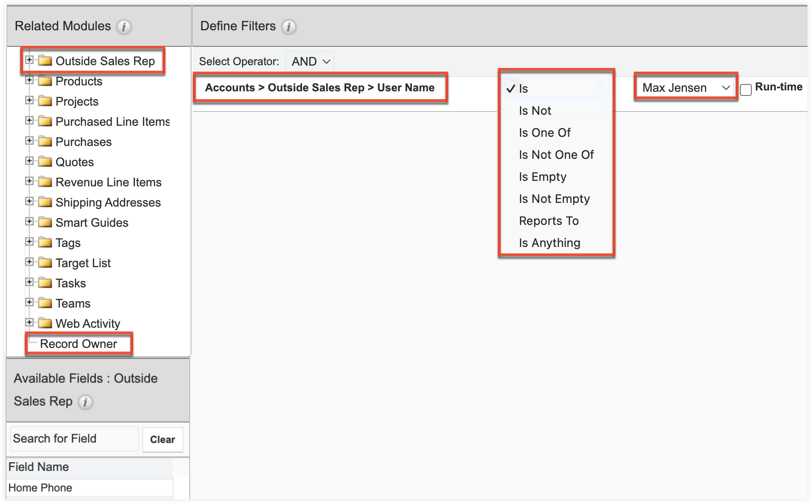
Task: Select the Quotes module label
Action: 74,162
